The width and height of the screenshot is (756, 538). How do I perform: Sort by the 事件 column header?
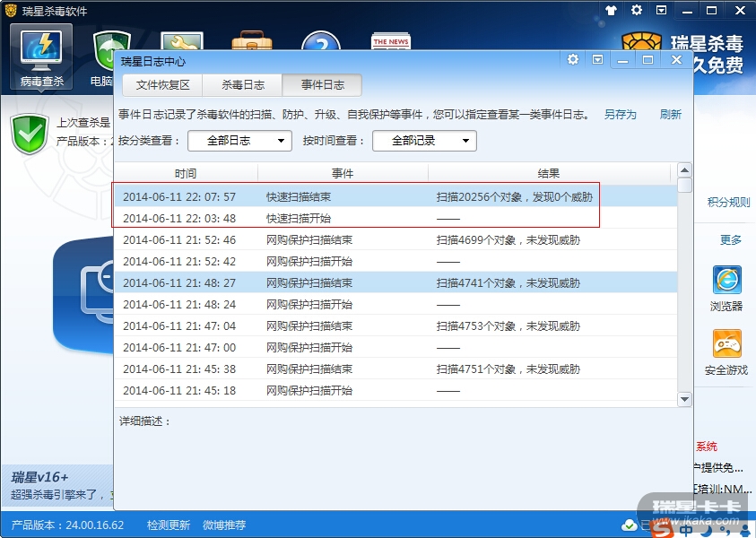click(343, 174)
